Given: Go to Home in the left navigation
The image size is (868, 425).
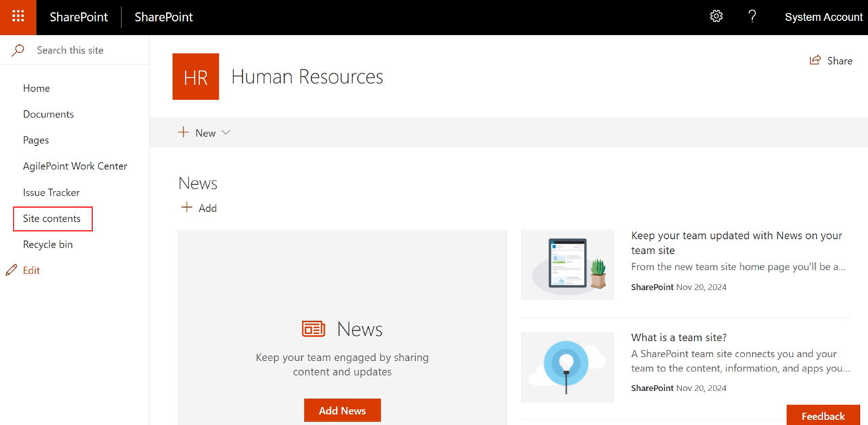Looking at the screenshot, I should [37, 88].
